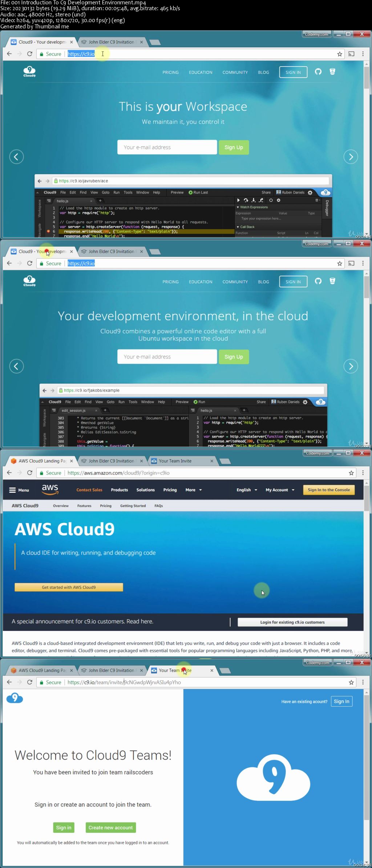Viewport: 372px width, 868px height.
Task: Open Getting Started in the AWS Cloud9 sub-navigation
Action: (x=133, y=506)
